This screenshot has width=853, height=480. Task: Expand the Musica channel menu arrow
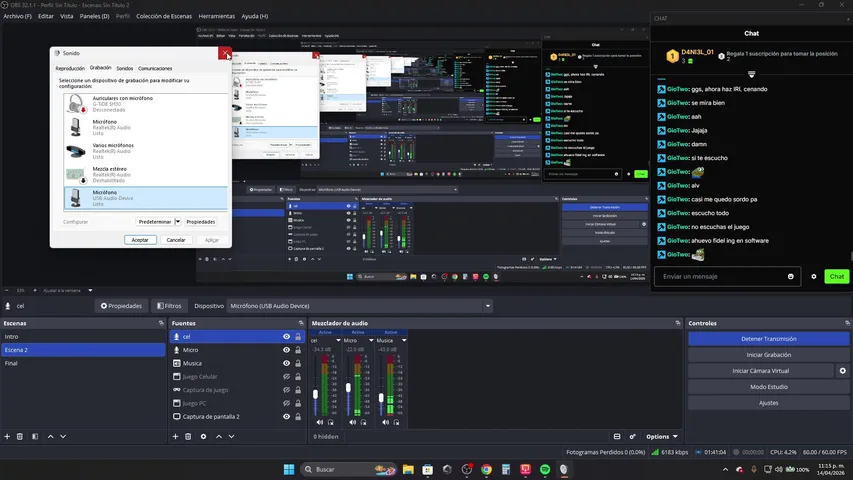click(404, 341)
